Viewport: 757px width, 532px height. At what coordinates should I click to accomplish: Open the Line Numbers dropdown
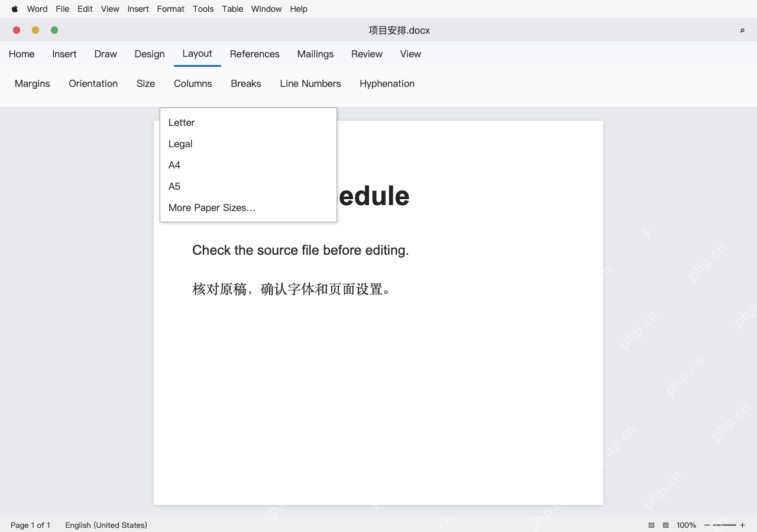click(x=310, y=83)
